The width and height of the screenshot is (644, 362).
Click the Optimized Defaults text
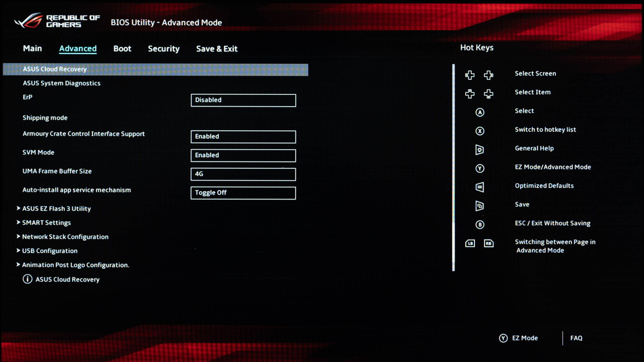click(544, 186)
